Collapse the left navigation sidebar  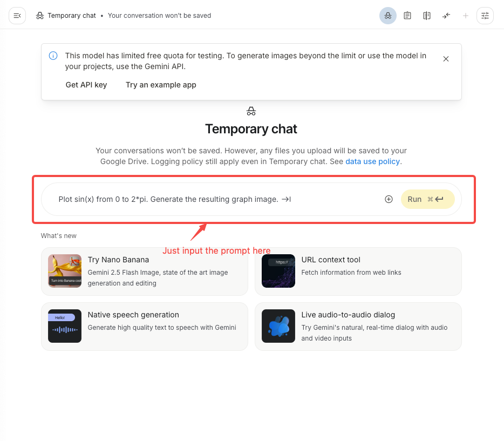[x=17, y=16]
